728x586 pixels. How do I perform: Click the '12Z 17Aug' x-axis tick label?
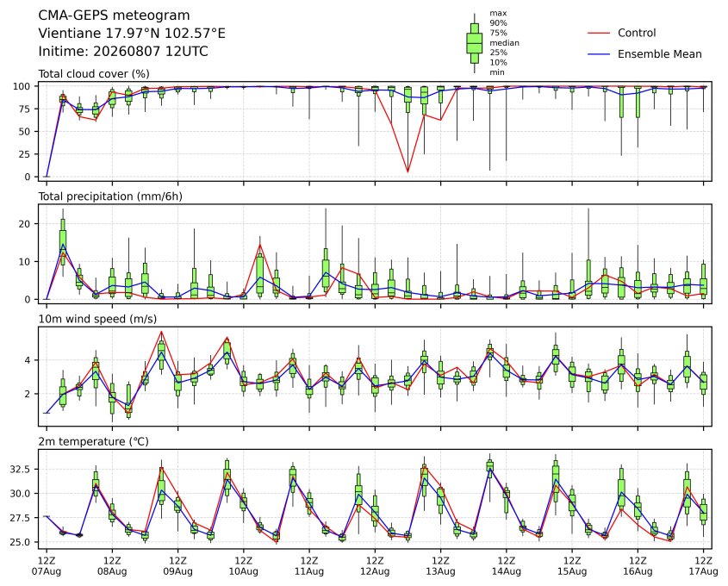(703, 566)
